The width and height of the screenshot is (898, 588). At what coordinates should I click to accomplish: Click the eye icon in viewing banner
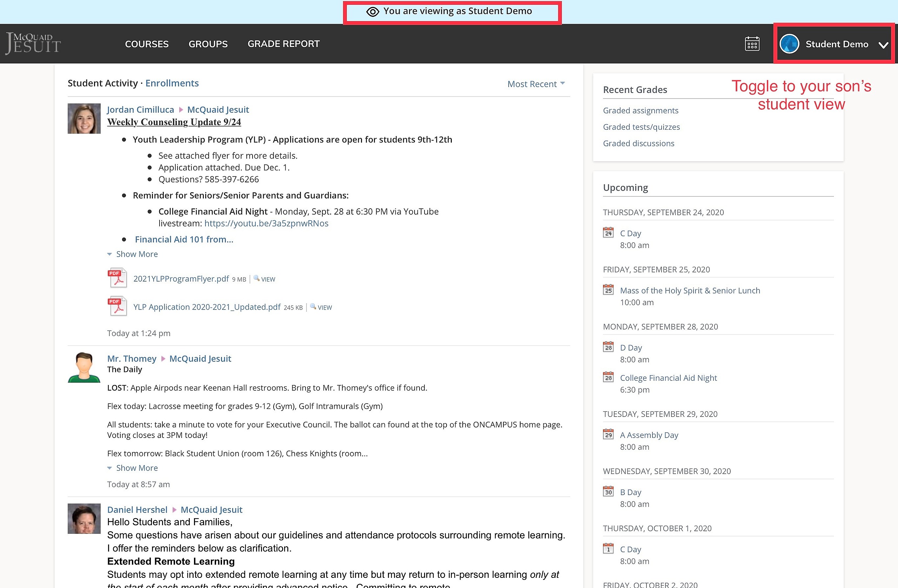[373, 12]
